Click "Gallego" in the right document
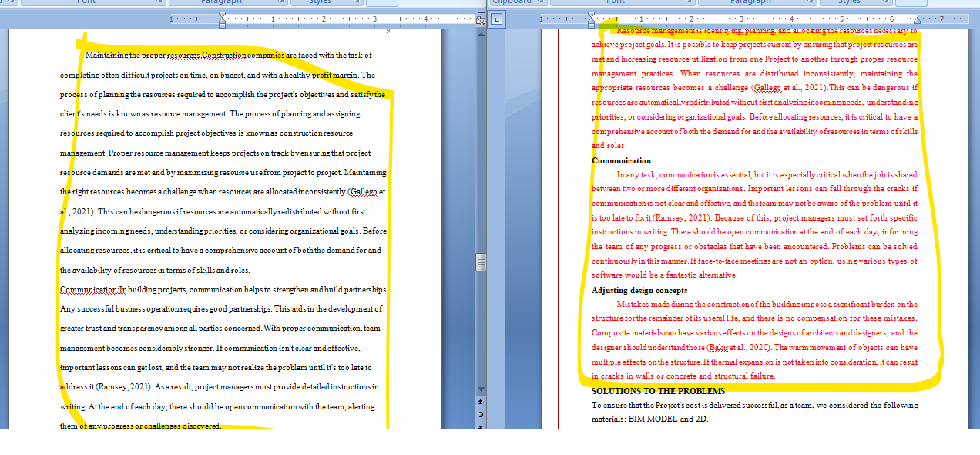The height and width of the screenshot is (455, 980). pyautogui.click(x=767, y=88)
